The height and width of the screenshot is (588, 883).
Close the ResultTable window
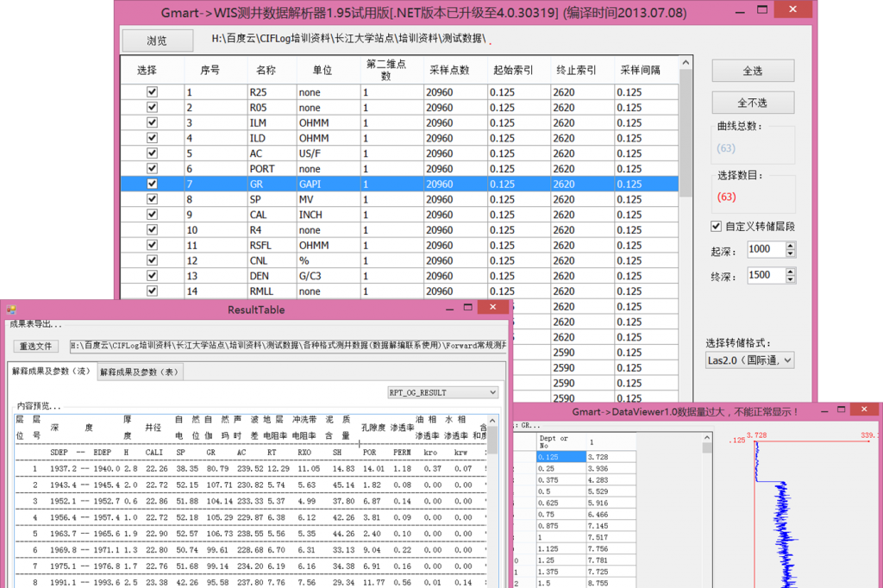click(492, 307)
